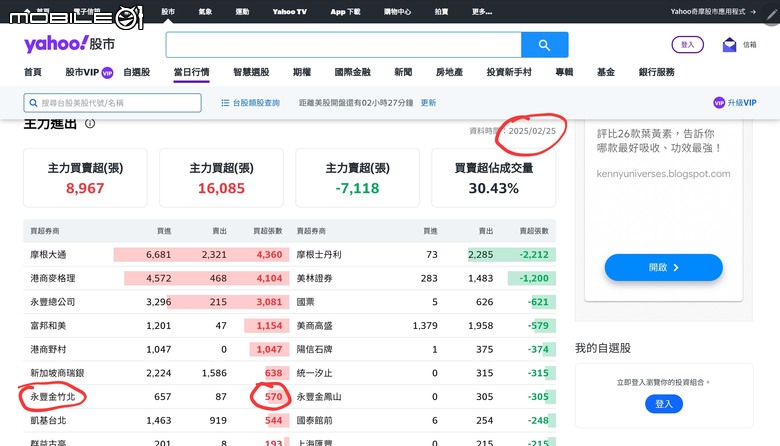Click the 主力賣超(張) -7,118 card
Image resolution: width=780 pixels, height=446 pixels.
click(x=358, y=178)
